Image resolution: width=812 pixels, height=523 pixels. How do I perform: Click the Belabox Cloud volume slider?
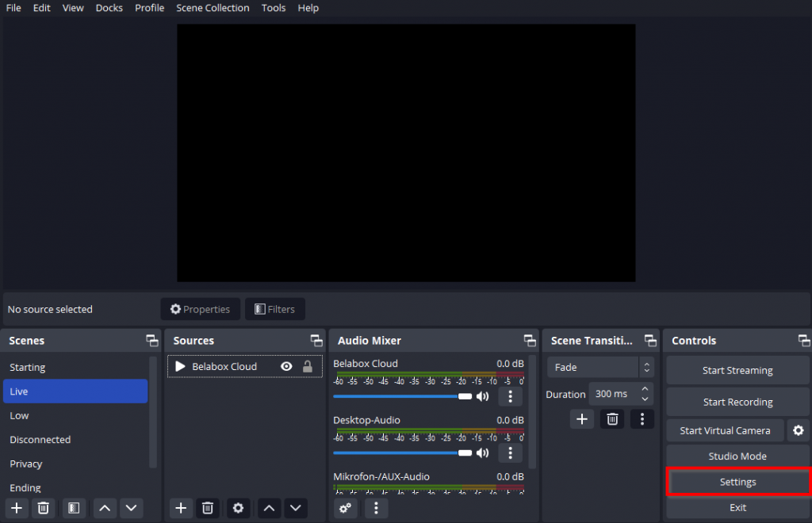pyautogui.click(x=396, y=396)
